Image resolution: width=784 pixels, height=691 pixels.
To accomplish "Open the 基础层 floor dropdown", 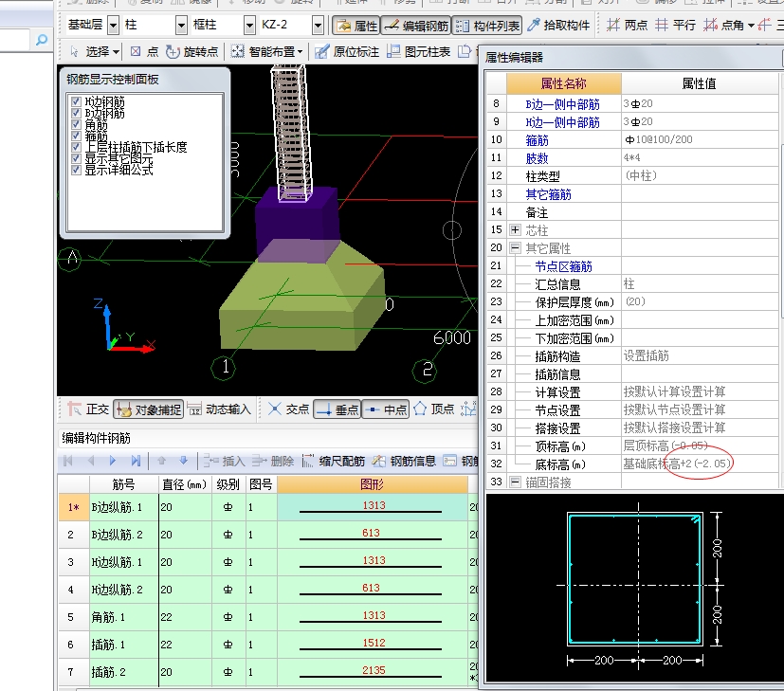I will point(114,25).
